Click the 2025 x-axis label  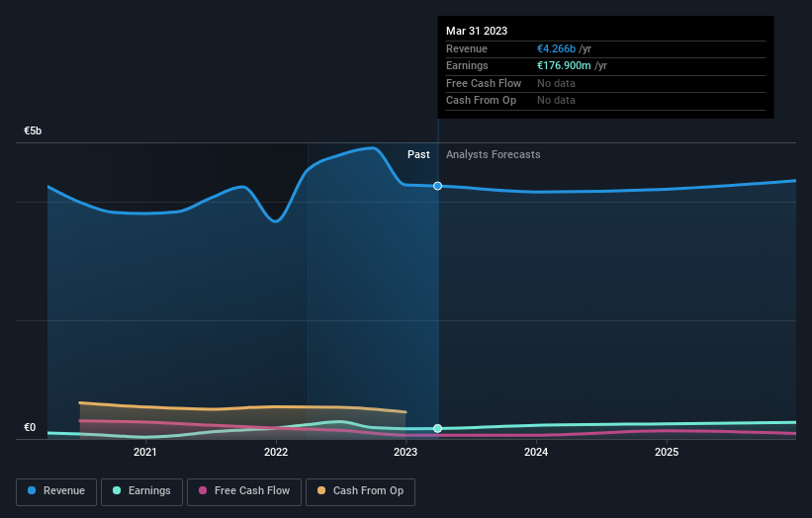click(x=667, y=452)
